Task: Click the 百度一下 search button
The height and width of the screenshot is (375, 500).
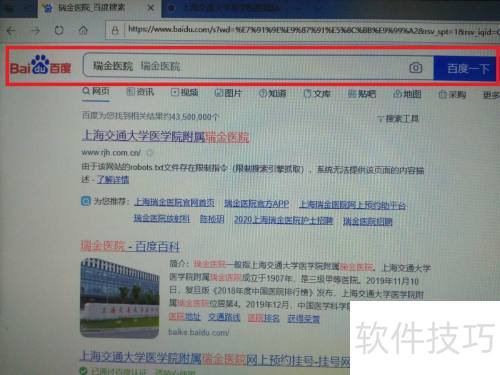Action: tap(466, 69)
